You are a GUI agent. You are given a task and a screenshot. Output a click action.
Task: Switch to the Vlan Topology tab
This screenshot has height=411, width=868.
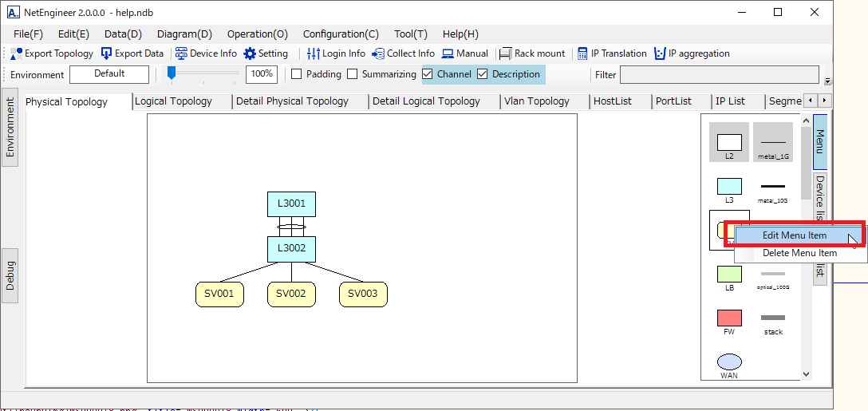point(536,101)
